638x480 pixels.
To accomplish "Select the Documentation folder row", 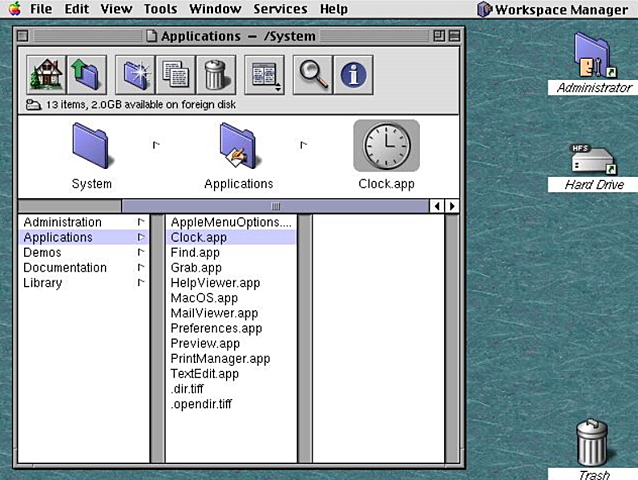I will point(84,268).
